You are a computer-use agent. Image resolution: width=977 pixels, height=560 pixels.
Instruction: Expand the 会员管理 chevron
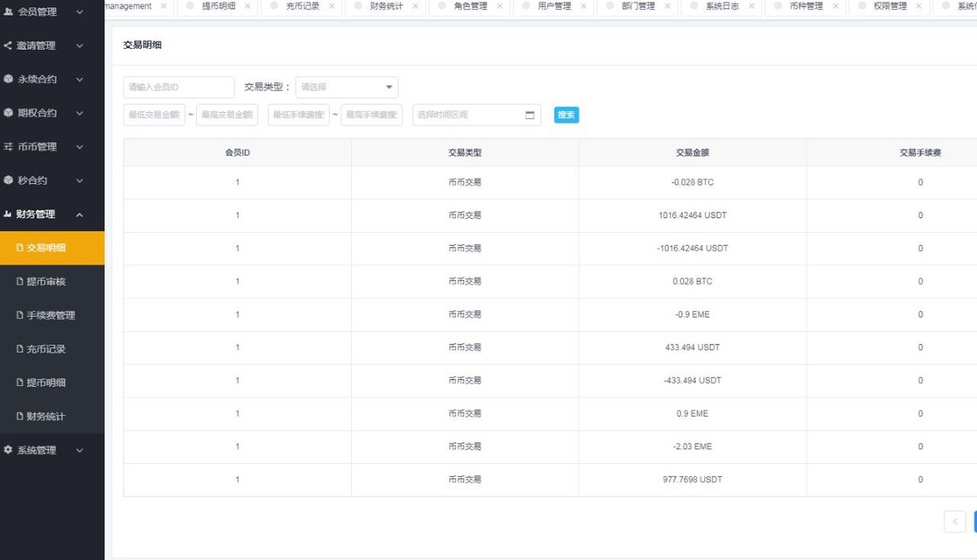pos(79,12)
